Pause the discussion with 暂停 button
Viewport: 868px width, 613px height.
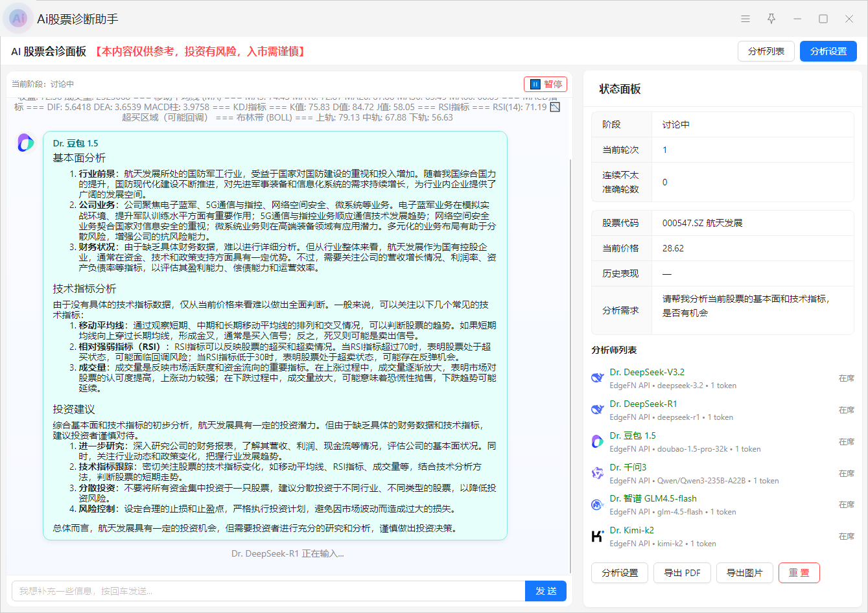tap(545, 84)
